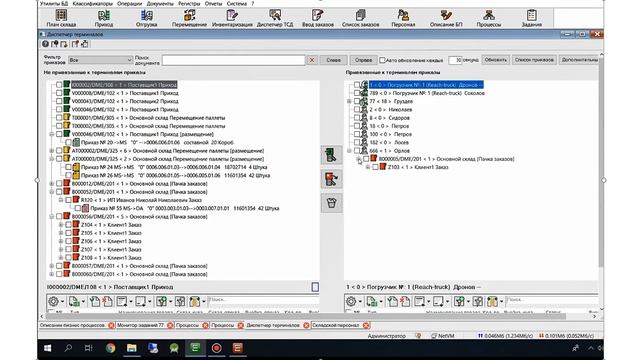
Task: Click the Список приказов button
Action: coord(534,60)
